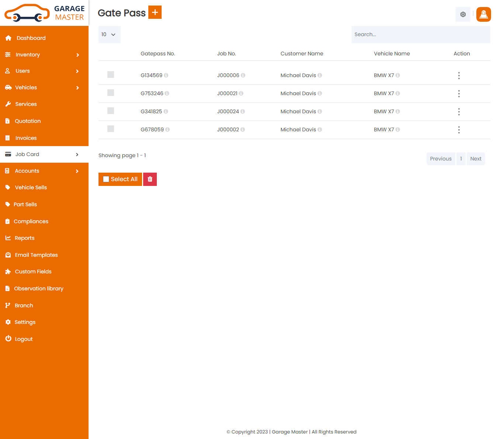Click info icon next to job J000021

pyautogui.click(x=241, y=94)
